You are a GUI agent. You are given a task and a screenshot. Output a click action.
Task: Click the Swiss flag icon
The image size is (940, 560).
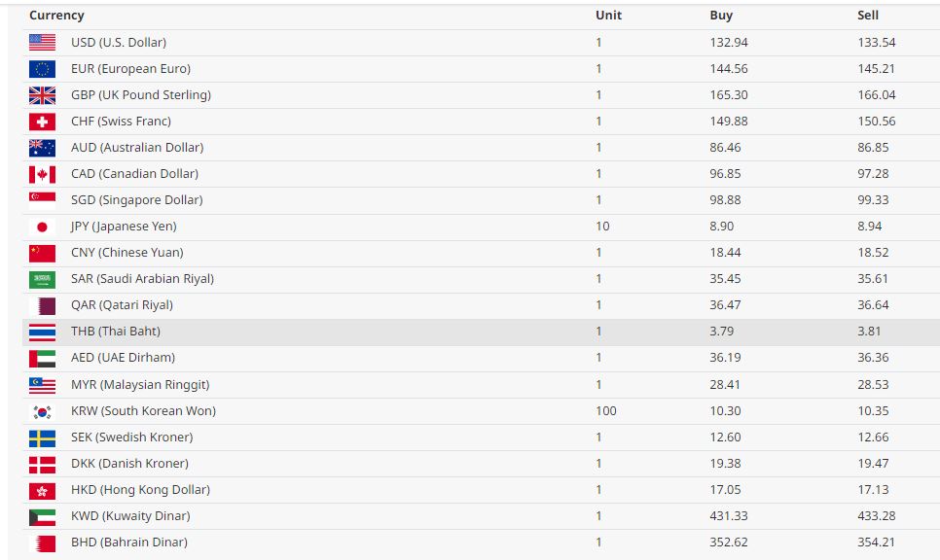(42, 122)
